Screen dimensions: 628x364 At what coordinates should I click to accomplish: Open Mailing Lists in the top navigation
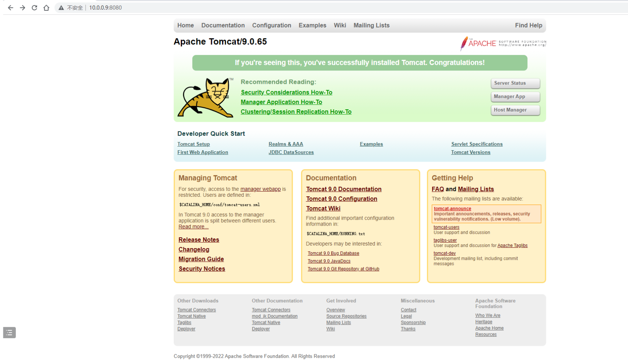pos(371,25)
